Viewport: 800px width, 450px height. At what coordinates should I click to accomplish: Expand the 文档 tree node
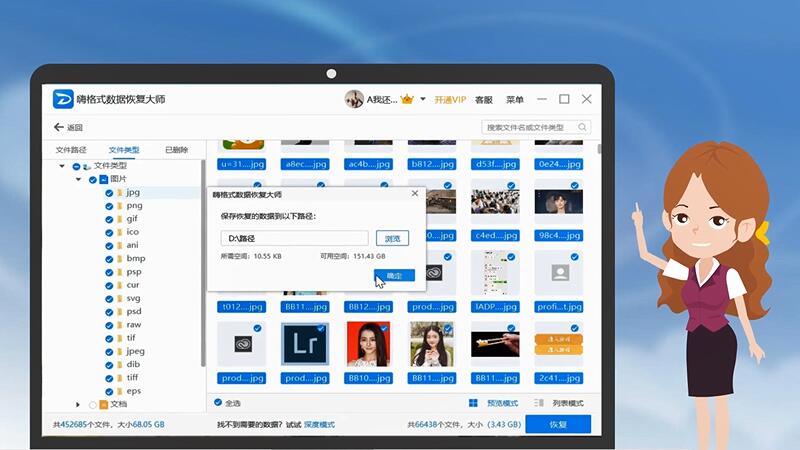(78, 405)
